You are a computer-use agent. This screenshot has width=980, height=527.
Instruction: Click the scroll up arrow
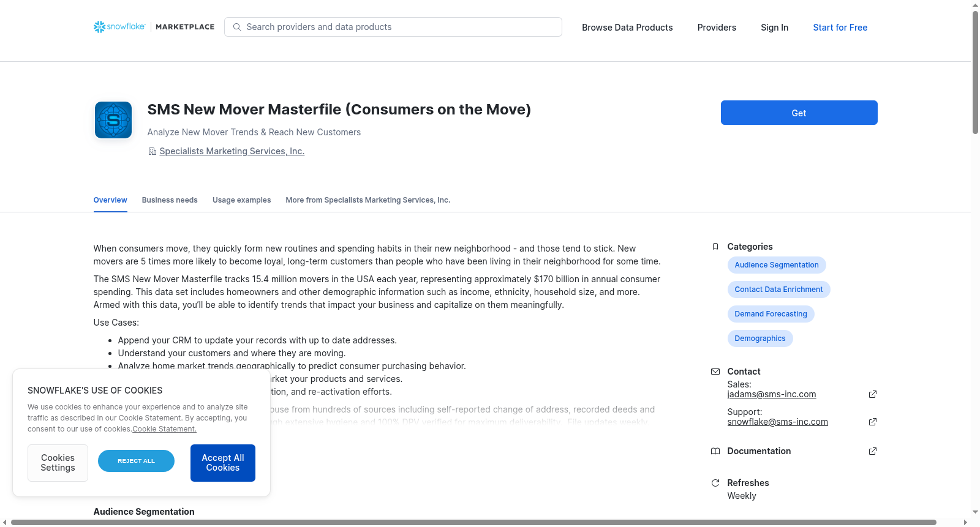(975, 5)
